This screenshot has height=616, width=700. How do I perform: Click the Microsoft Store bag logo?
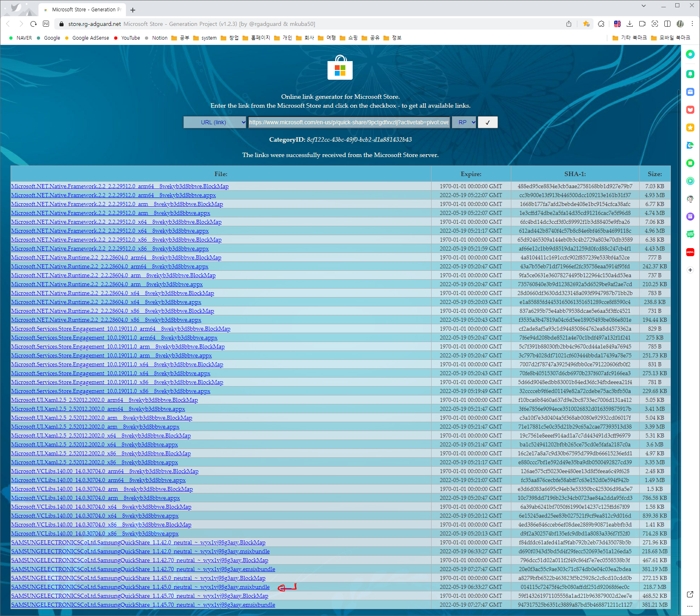[x=340, y=68]
